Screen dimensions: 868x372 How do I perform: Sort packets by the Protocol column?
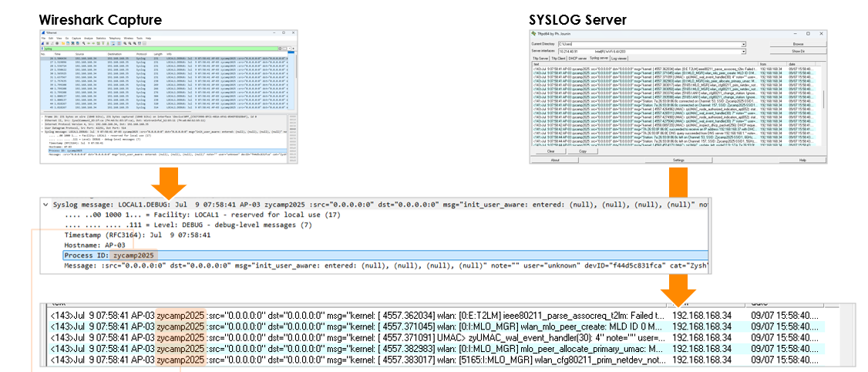tap(141, 54)
